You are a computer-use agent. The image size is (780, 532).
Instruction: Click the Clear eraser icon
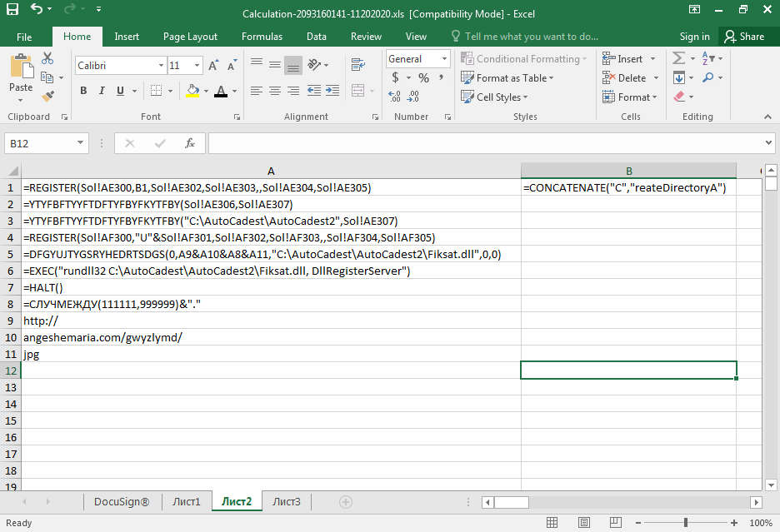[679, 97]
